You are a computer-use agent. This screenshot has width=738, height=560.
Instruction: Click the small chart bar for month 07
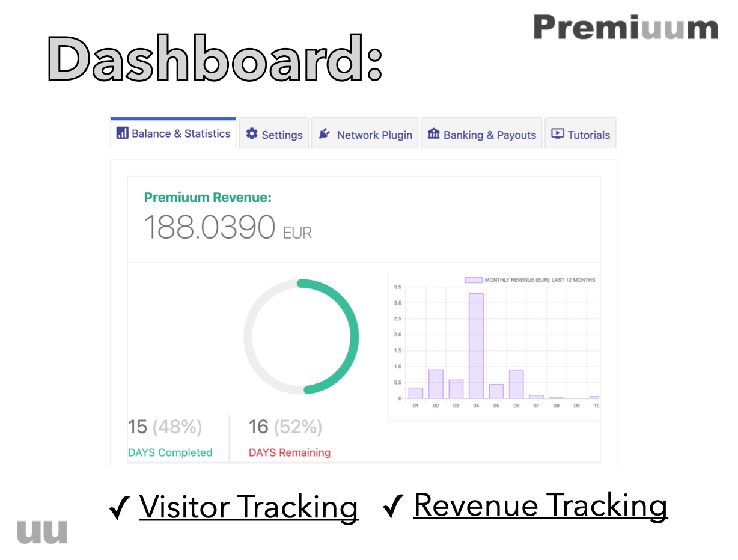(537, 397)
